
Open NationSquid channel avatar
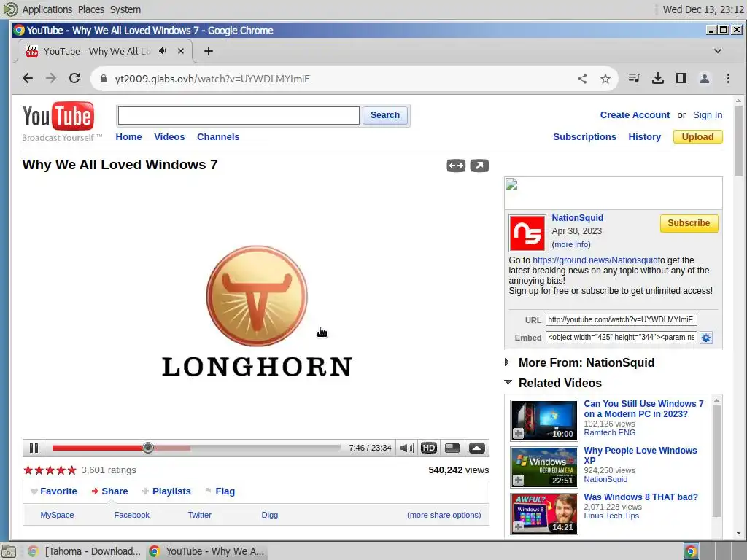point(527,233)
